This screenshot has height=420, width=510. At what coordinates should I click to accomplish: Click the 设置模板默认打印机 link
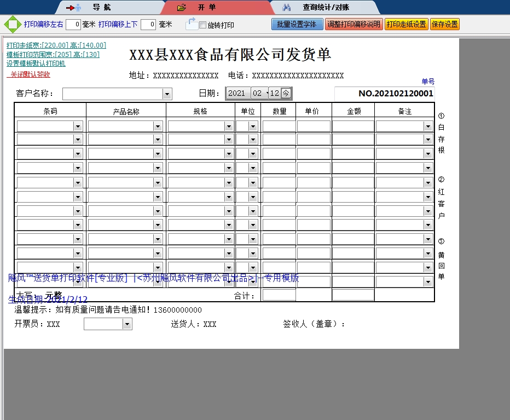(x=36, y=64)
